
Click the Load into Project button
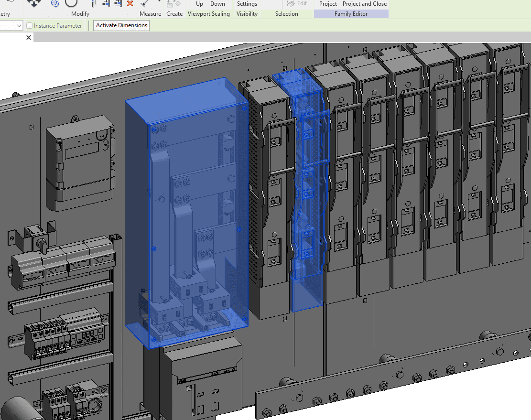tap(328, 4)
